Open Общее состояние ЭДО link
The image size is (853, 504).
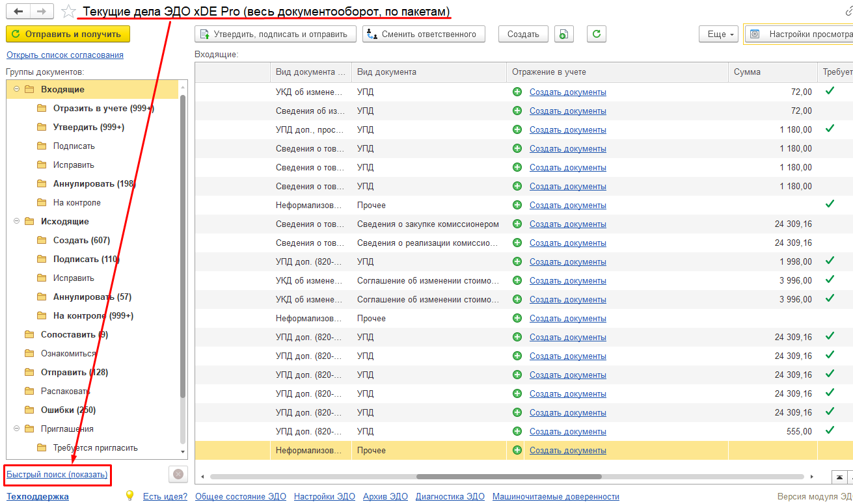click(241, 496)
